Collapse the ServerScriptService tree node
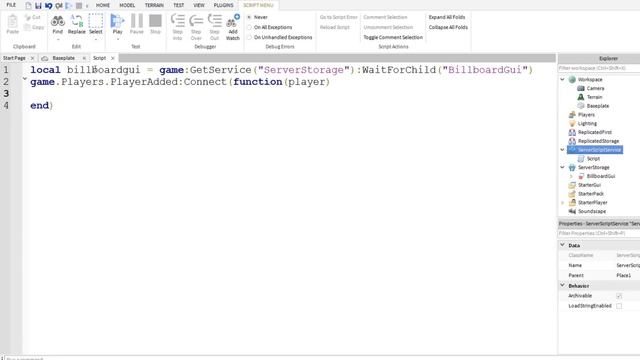The width and height of the screenshot is (640, 360). (x=562, y=150)
